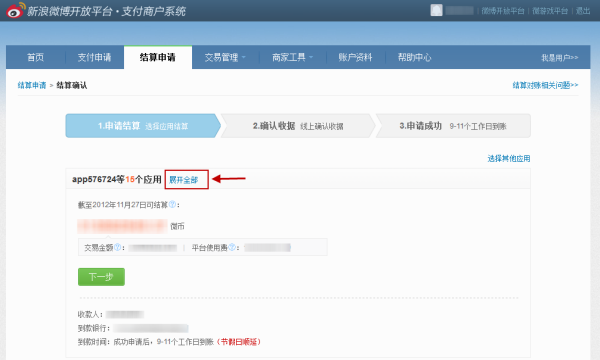
Task: Click the user avatar icon in header
Action: [436, 10]
